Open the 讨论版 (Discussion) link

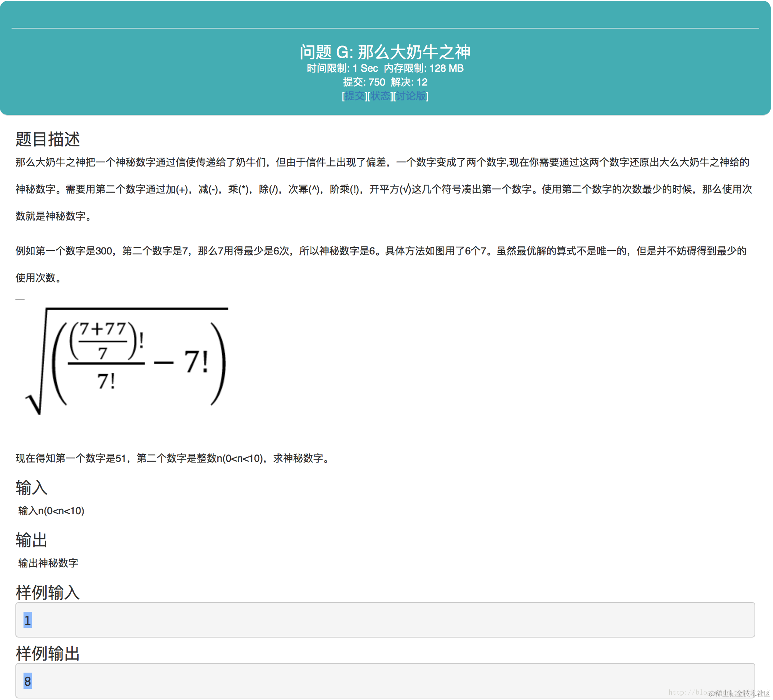point(410,97)
